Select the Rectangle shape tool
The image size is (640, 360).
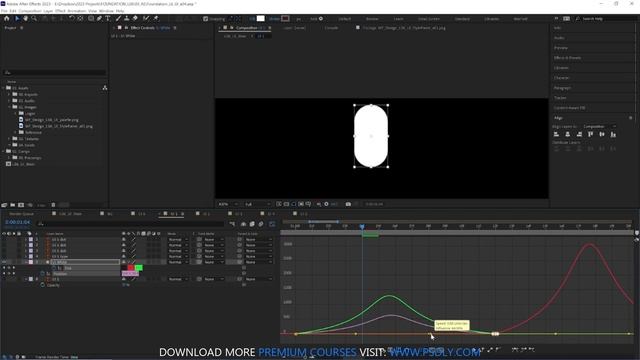coord(91,18)
